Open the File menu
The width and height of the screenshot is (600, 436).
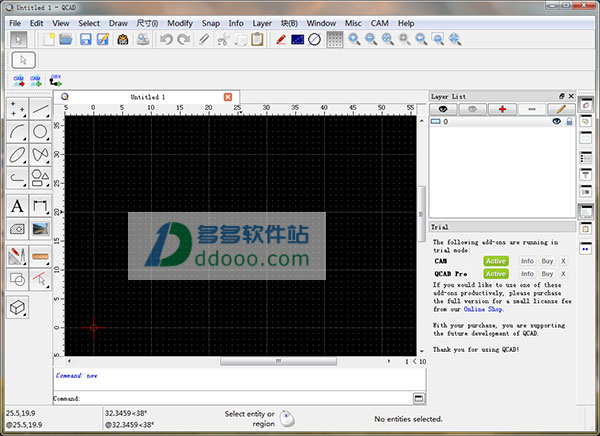point(15,23)
